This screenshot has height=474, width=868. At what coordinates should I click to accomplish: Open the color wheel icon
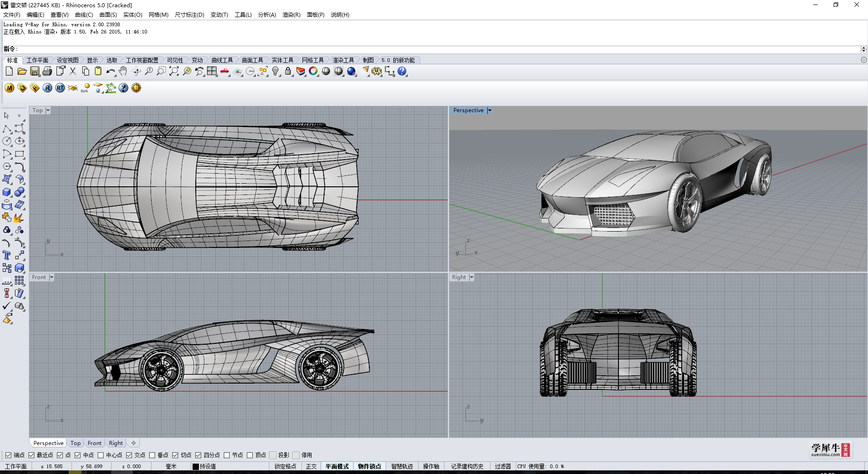[313, 71]
